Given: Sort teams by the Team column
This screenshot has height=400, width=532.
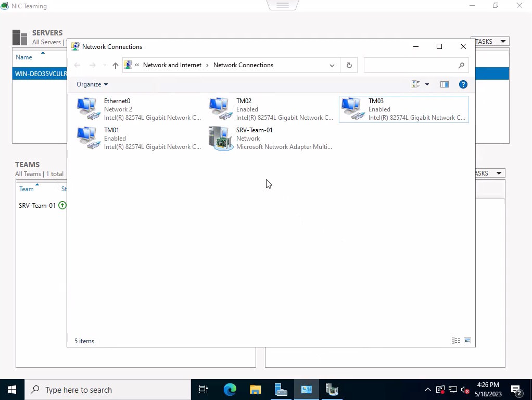Looking at the screenshot, I should pyautogui.click(x=26, y=189).
